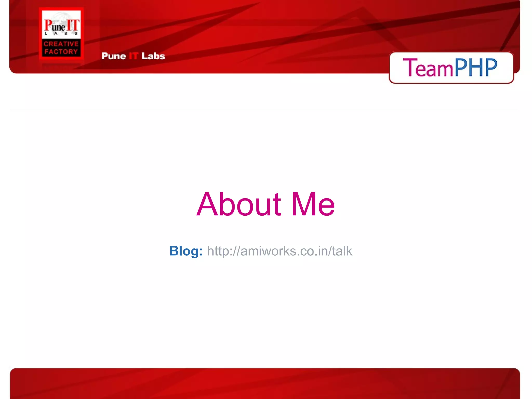532x399 pixels.
Task: Click the white 'Labs' word in header
Action: click(x=153, y=56)
